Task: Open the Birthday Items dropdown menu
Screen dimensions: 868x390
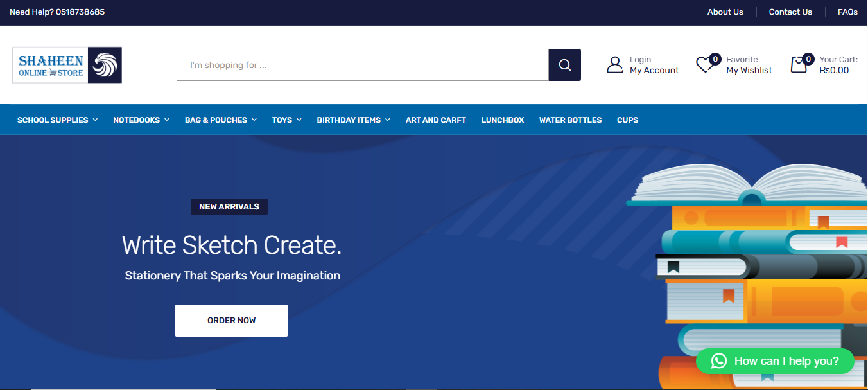Action: 353,120
